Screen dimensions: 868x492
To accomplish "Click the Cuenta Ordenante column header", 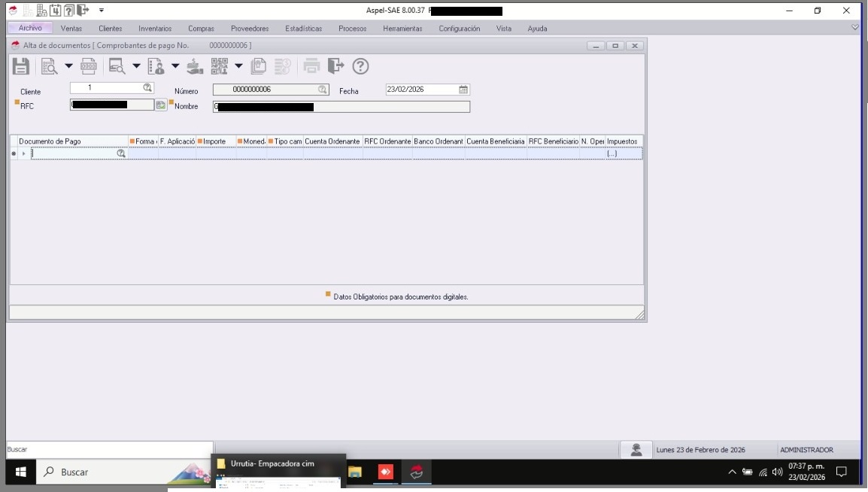I will tap(332, 141).
